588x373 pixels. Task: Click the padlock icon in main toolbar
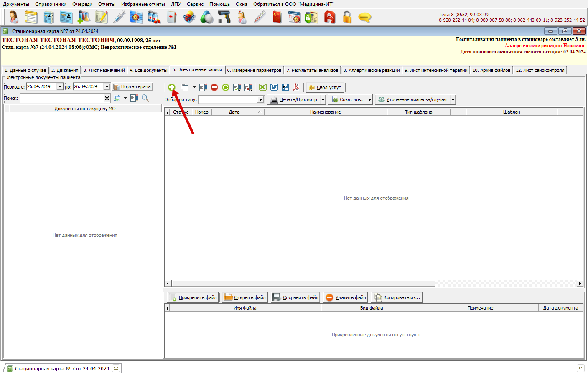(x=347, y=17)
